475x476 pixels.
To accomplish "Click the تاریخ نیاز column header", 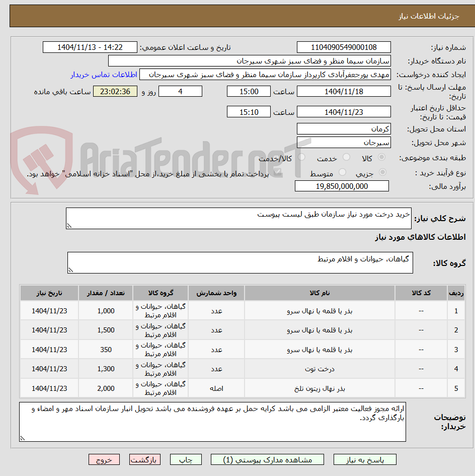I will (49, 293).
